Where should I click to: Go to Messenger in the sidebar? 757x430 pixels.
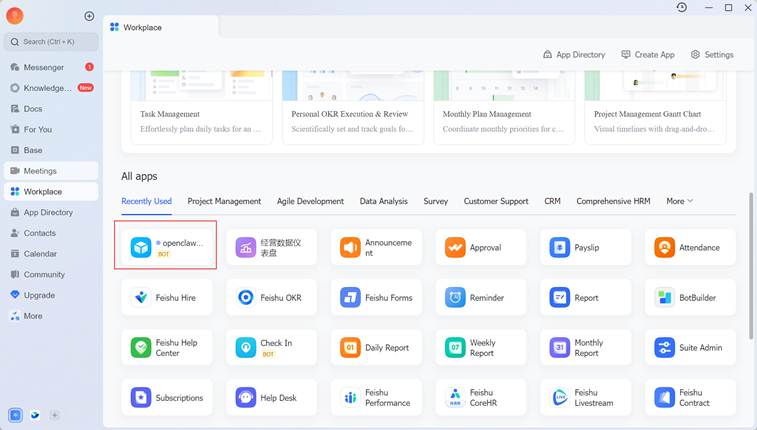[x=51, y=67]
